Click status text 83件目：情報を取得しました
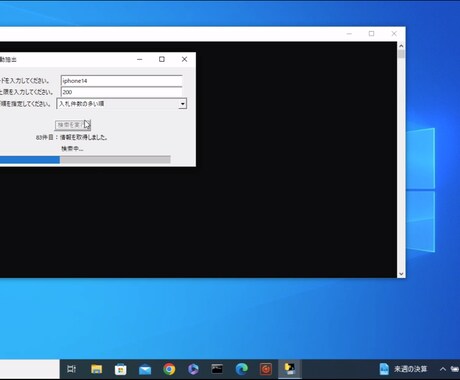 [72, 137]
